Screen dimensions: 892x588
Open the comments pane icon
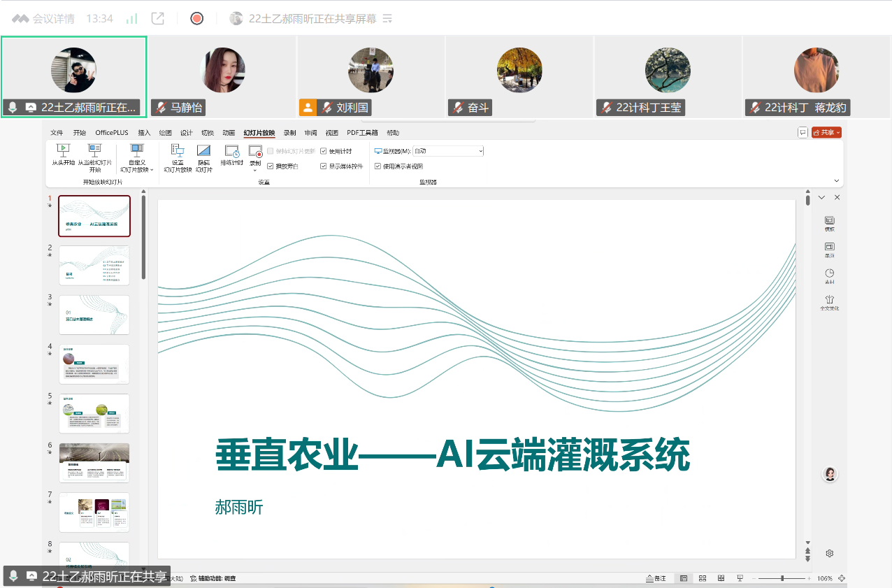click(803, 132)
